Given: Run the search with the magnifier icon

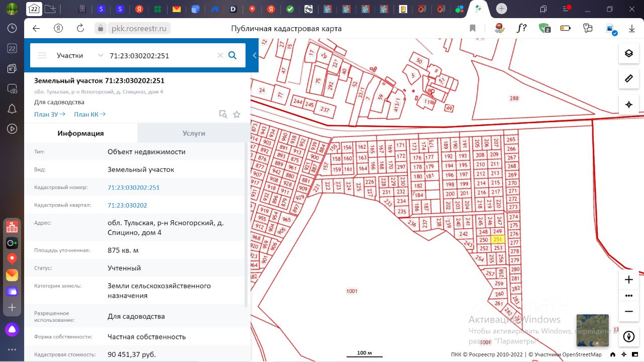Looking at the screenshot, I should [x=232, y=55].
